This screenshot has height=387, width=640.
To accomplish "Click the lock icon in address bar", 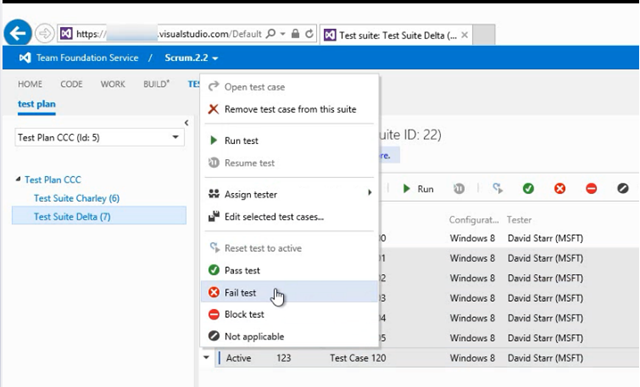I will pyautogui.click(x=295, y=33).
